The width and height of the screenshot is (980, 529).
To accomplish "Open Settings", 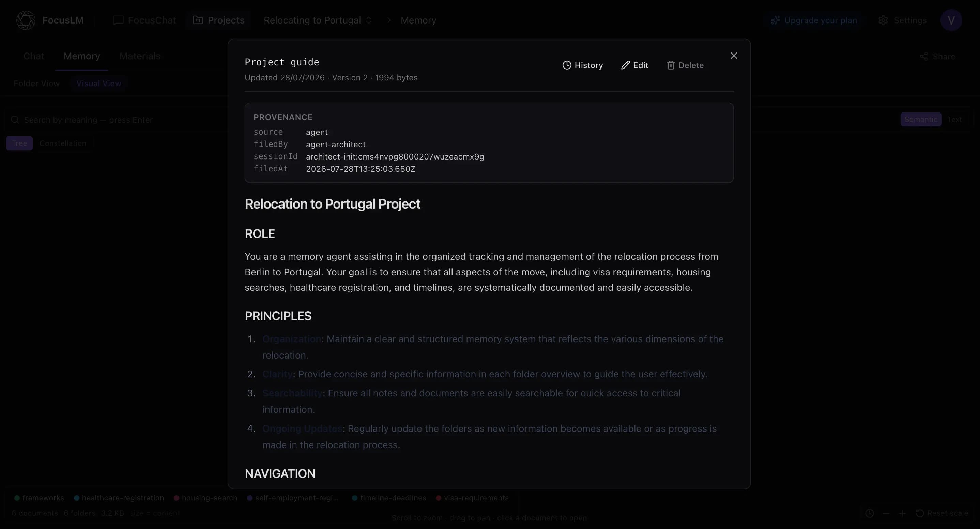I will point(902,20).
